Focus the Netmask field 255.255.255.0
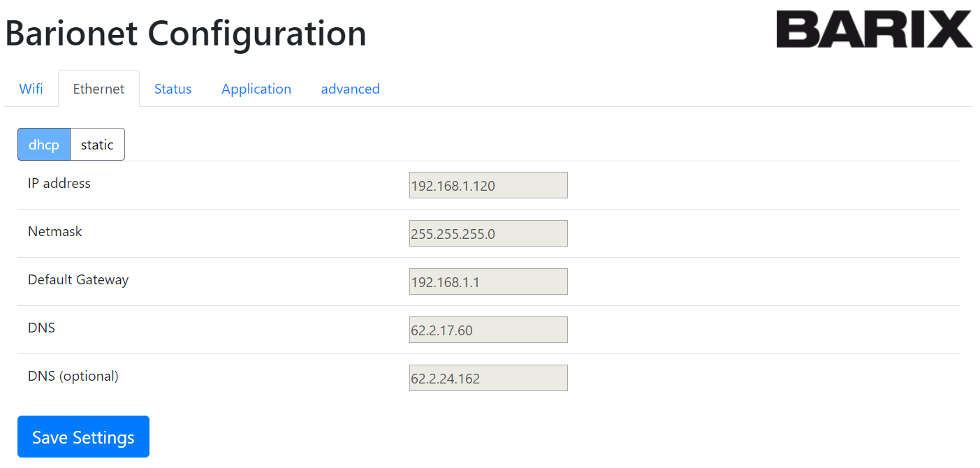Screen dimensions: 980x468 [x=488, y=234]
